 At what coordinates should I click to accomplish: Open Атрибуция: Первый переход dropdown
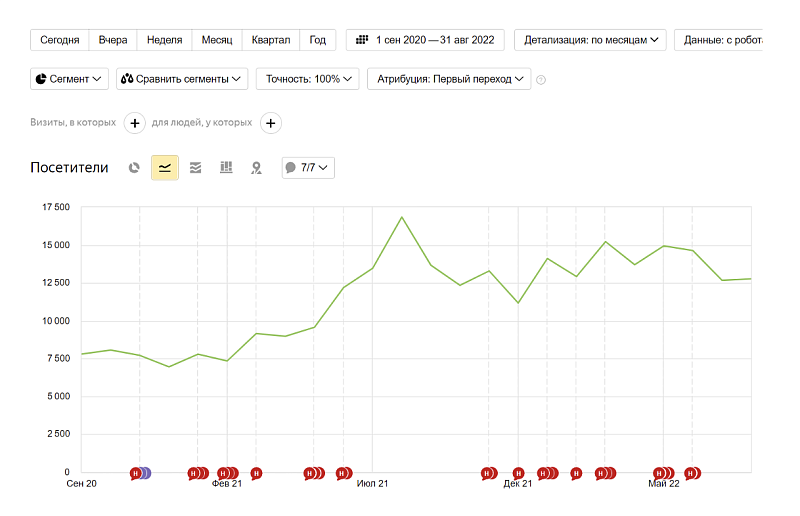(x=449, y=78)
